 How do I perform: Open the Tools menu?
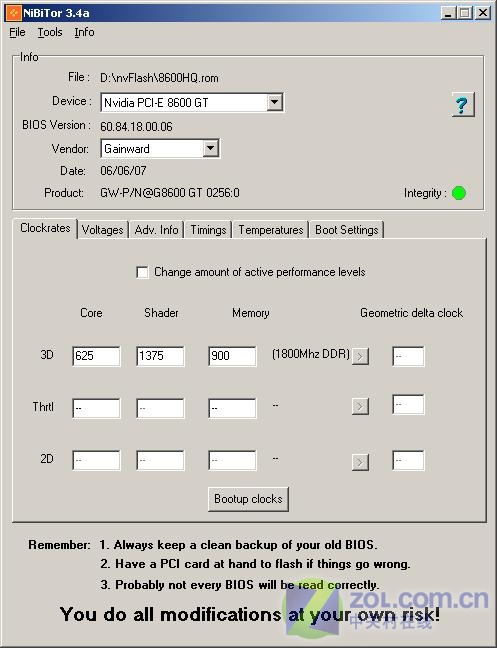(x=50, y=32)
